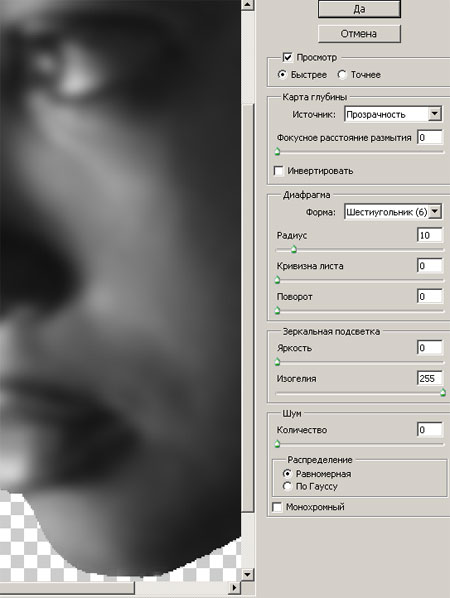Toggle the Просмотр preview checkbox
This screenshot has height=598, width=450.
[287, 57]
